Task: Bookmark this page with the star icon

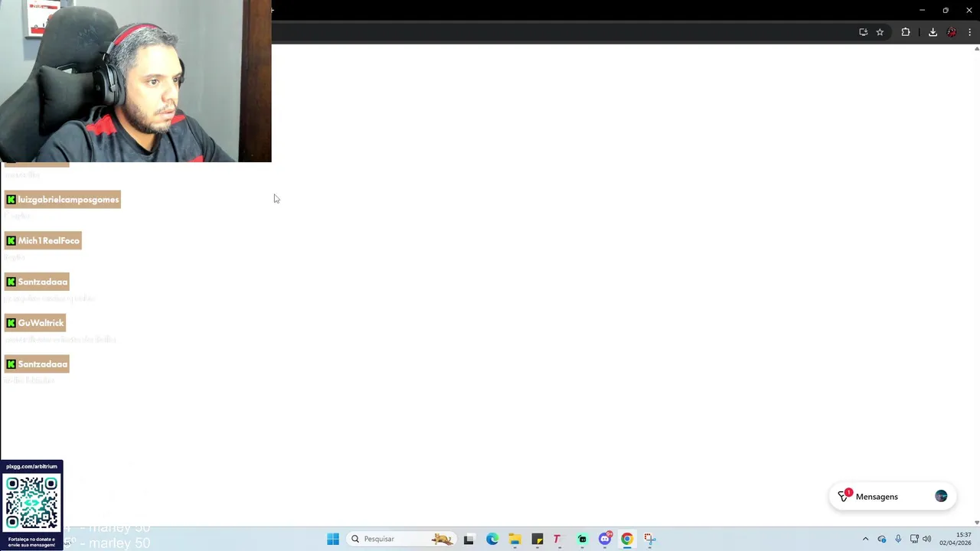Action: tap(880, 32)
